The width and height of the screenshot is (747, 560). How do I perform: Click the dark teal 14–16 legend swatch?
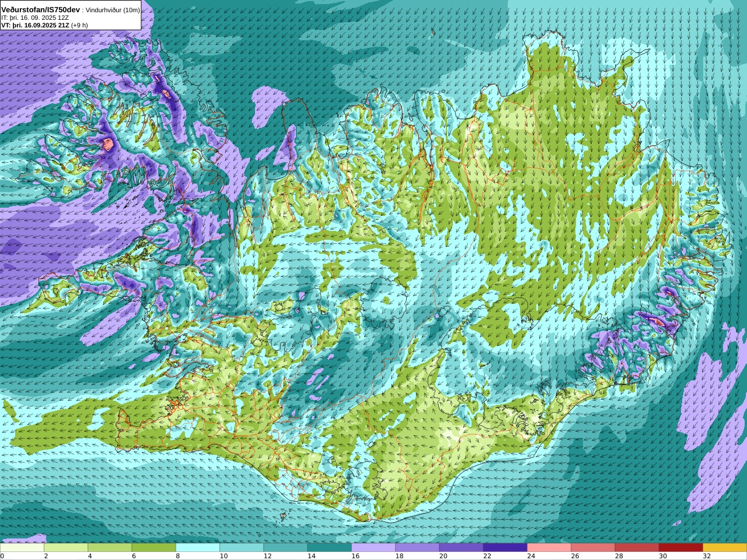point(330,548)
